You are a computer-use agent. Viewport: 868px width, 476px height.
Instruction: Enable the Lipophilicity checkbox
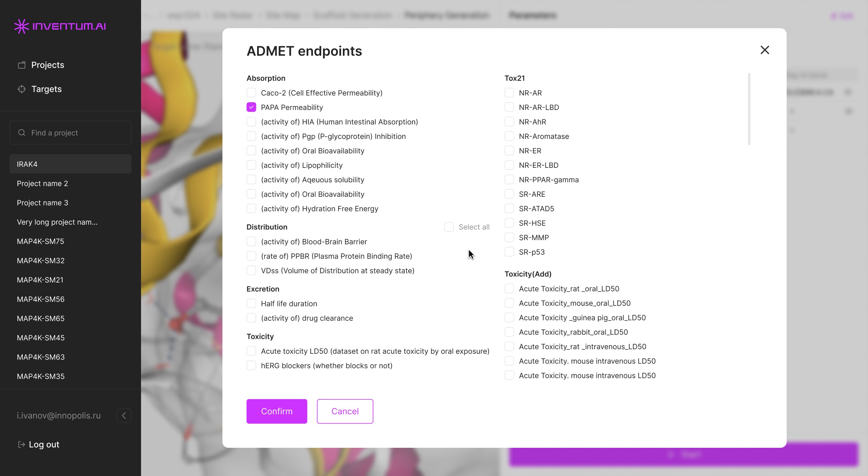click(251, 165)
